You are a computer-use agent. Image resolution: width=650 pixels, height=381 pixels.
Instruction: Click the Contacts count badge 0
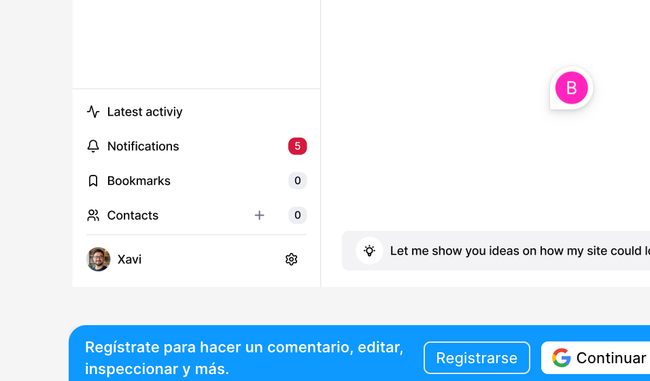click(297, 215)
